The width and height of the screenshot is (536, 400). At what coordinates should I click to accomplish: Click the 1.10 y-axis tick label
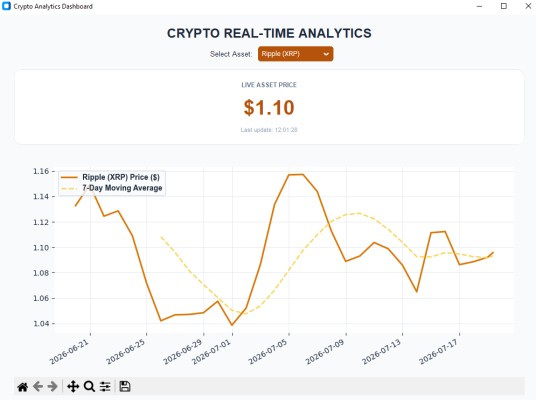(x=41, y=248)
